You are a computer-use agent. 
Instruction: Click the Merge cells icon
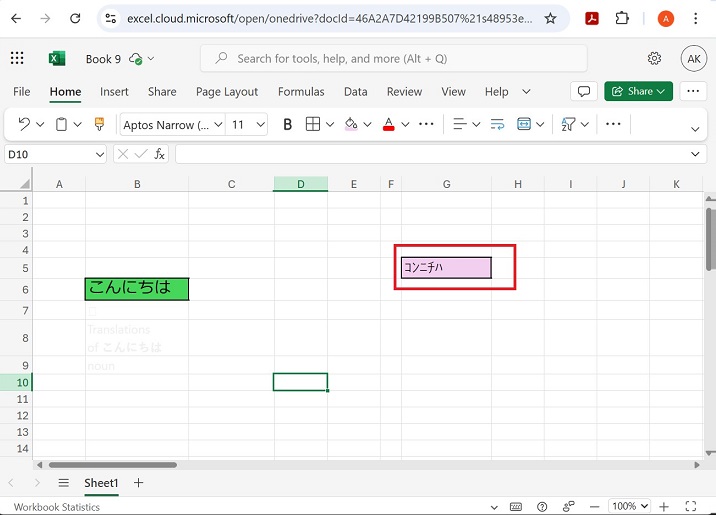524,124
